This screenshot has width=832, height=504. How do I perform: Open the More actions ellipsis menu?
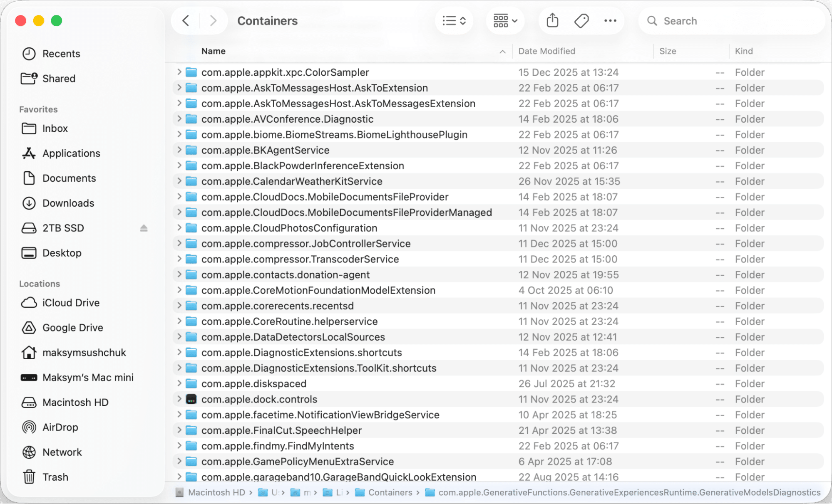pos(610,21)
